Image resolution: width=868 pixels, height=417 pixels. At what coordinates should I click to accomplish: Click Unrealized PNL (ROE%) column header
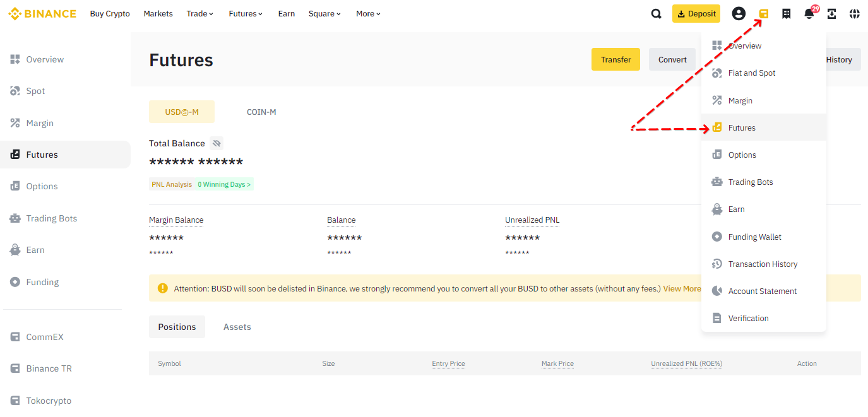point(687,363)
